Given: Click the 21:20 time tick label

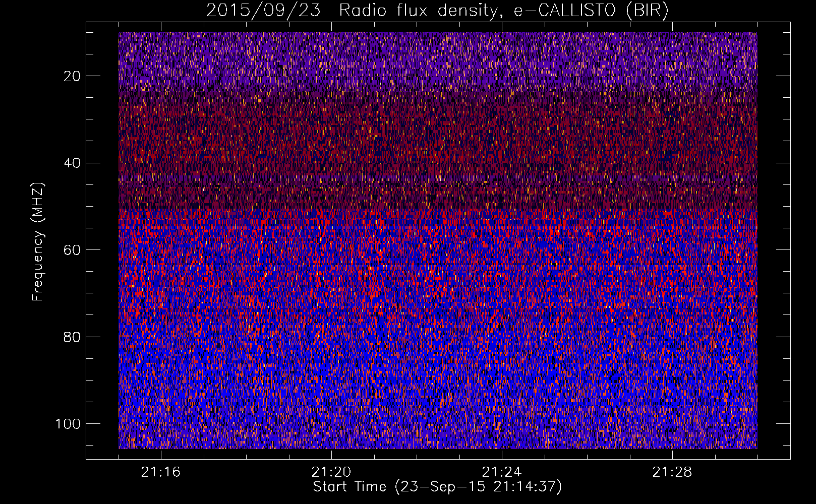Looking at the screenshot, I should pyautogui.click(x=331, y=472).
